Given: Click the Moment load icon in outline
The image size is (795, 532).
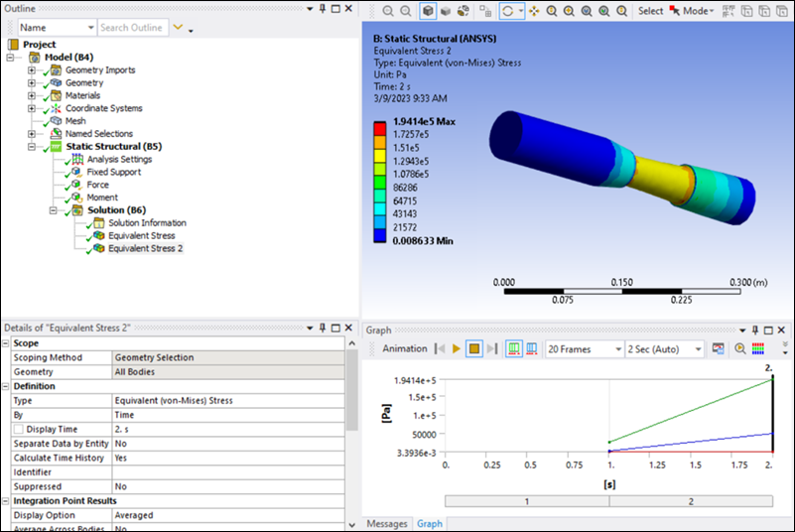Looking at the screenshot, I should 76,198.
